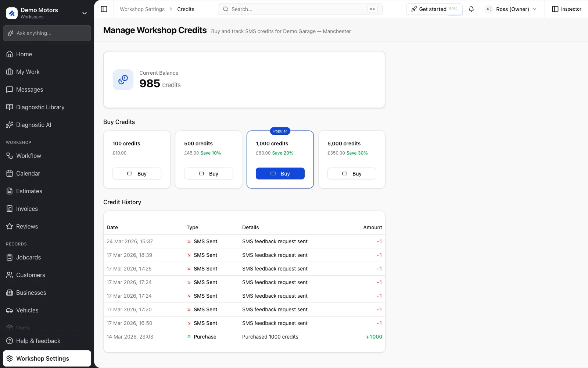This screenshot has width=588, height=368.
Task: Open the notifications bell
Action: point(471,9)
